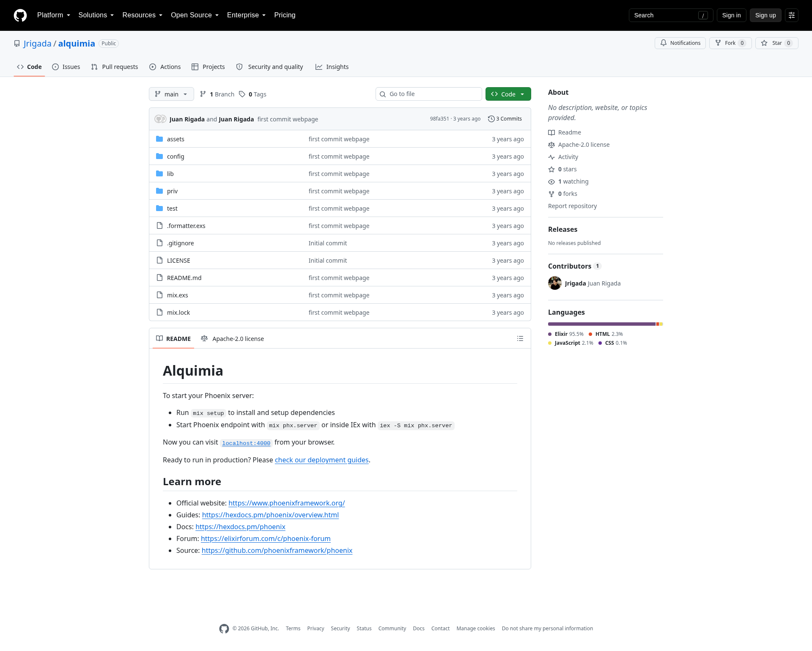Click the HTML language entry

[606, 334]
